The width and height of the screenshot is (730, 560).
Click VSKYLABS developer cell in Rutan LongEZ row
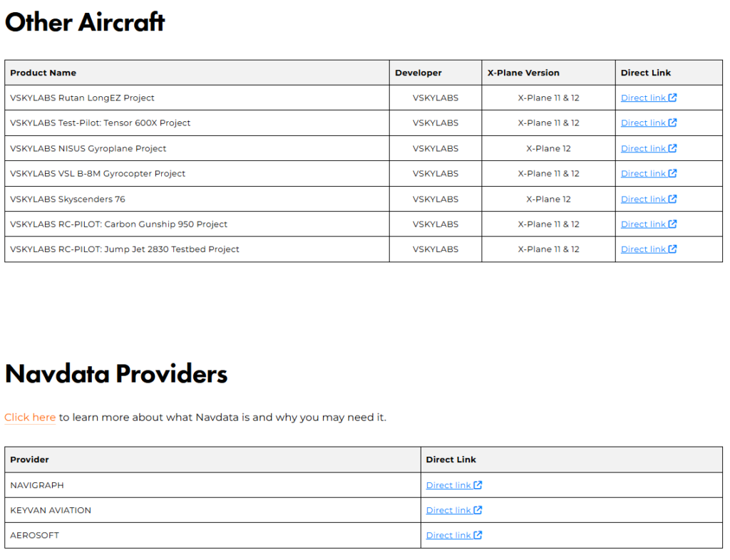[x=436, y=98]
